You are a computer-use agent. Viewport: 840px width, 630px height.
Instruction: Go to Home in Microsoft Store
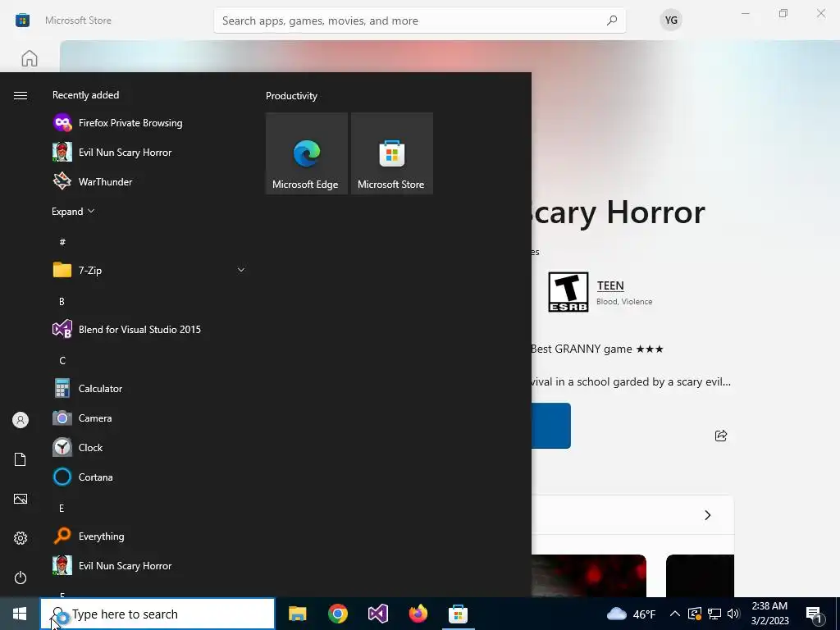[30, 58]
